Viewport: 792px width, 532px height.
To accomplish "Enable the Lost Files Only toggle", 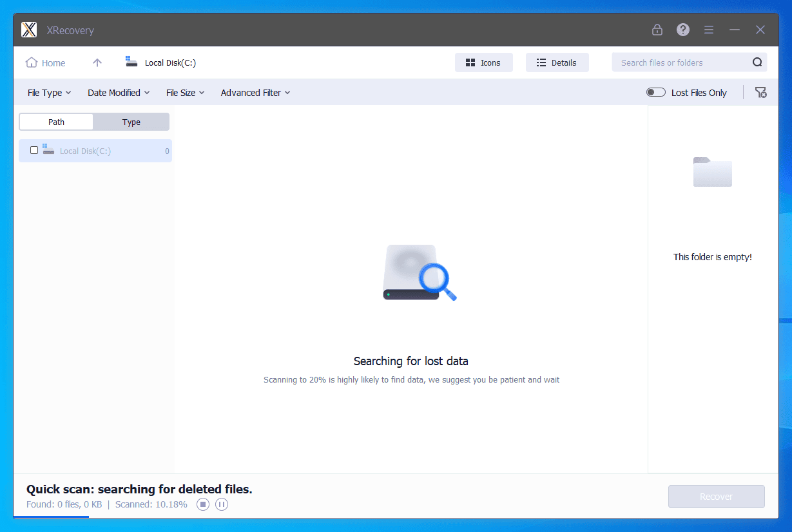I will pyautogui.click(x=655, y=92).
